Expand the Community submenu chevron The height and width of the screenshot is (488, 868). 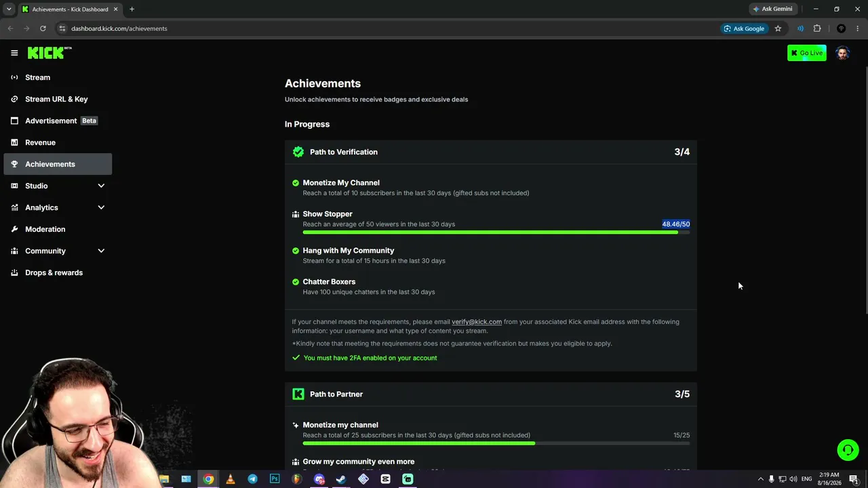click(101, 251)
